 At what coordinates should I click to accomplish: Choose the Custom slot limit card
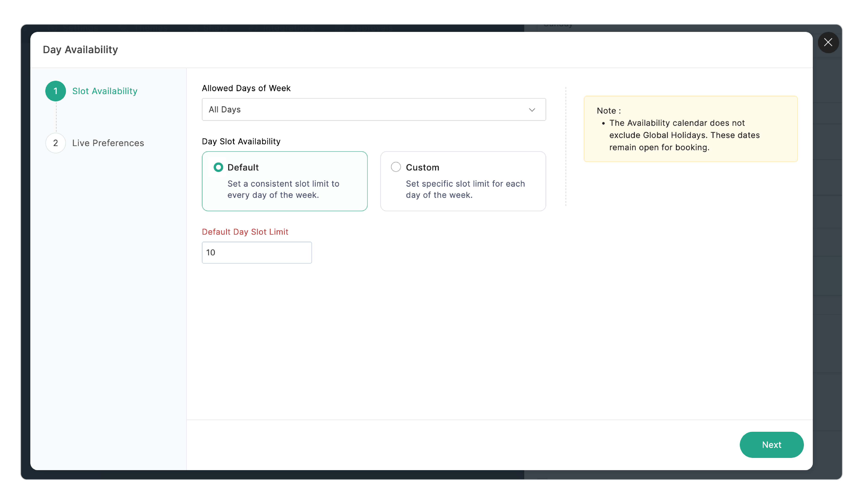463,181
